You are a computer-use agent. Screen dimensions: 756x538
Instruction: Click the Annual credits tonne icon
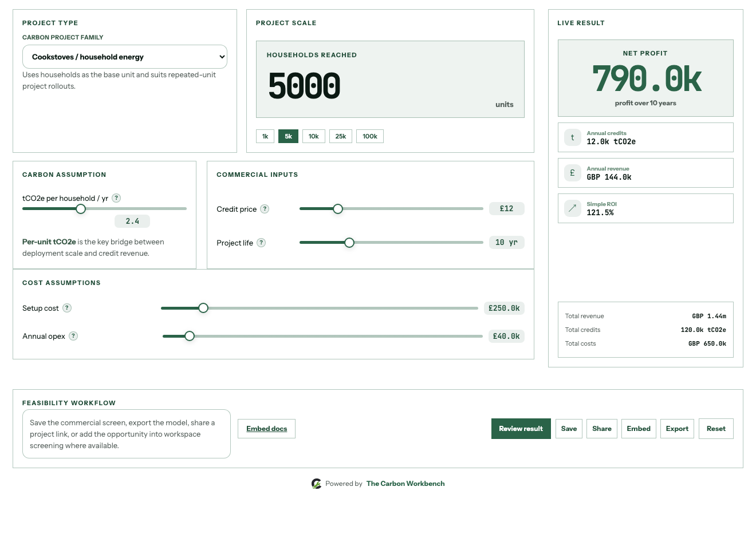point(573,137)
